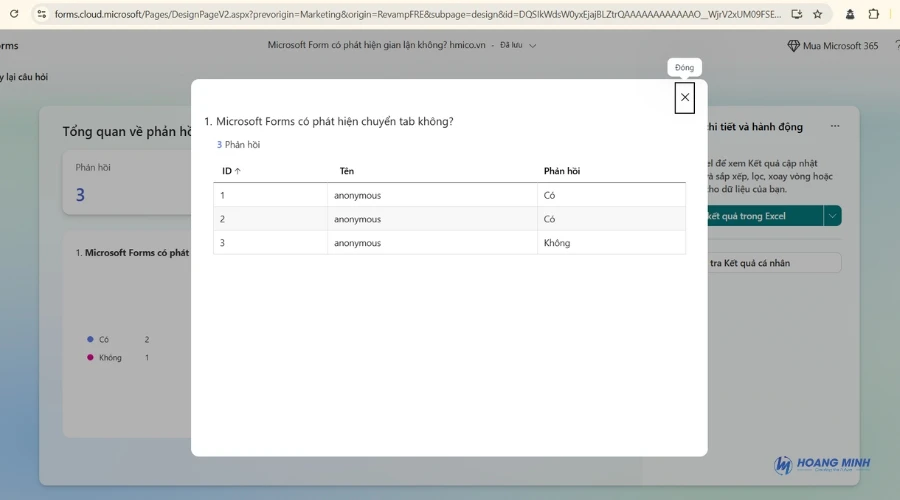
Task: Click the Tên column header
Action: (347, 171)
